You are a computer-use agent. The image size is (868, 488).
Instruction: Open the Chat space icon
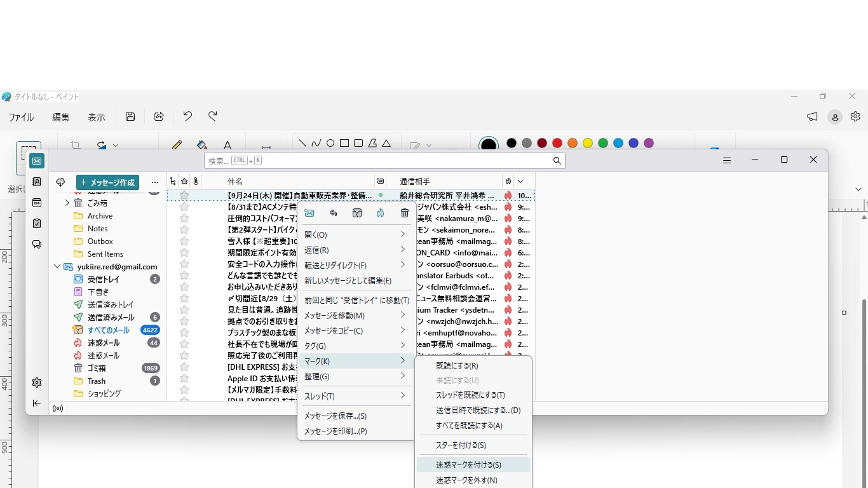click(37, 245)
